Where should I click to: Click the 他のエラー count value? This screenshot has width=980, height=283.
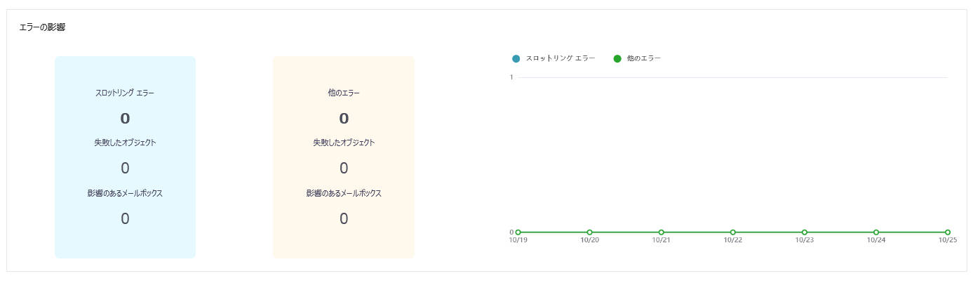tap(344, 118)
